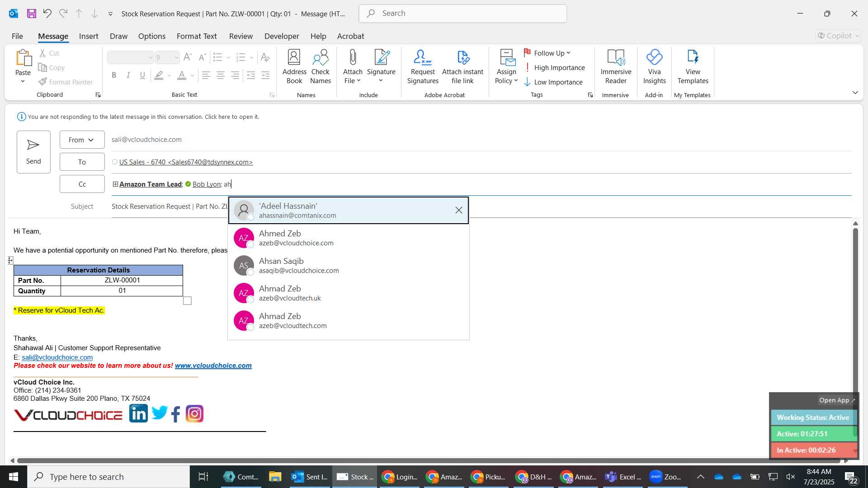Mark the message as Low Importance
The height and width of the screenshot is (488, 868).
[553, 82]
